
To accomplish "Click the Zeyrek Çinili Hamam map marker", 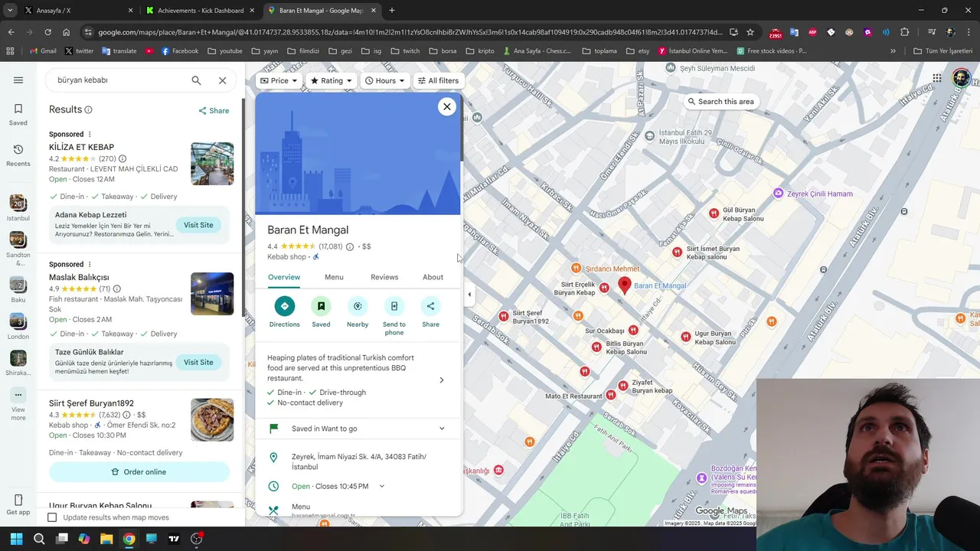I will pyautogui.click(x=779, y=194).
